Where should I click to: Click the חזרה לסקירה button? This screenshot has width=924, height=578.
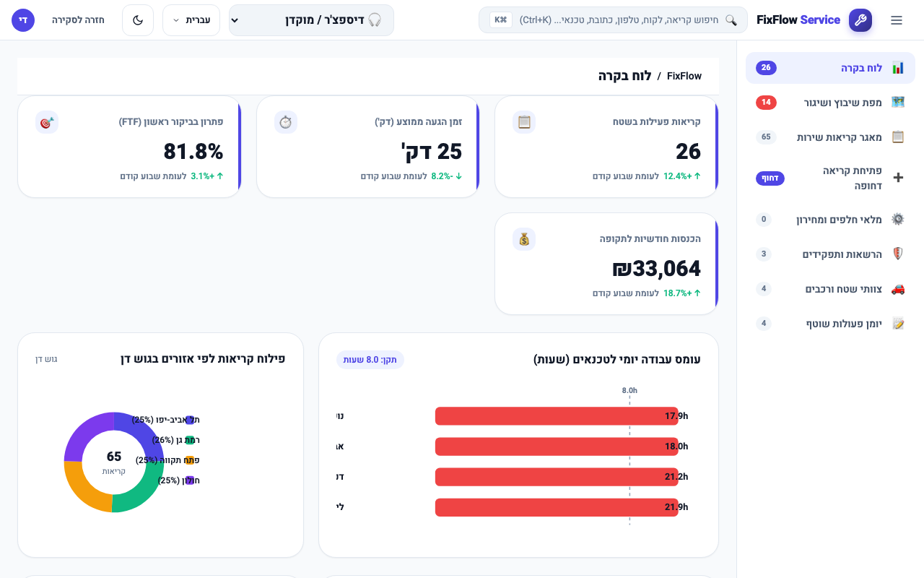(x=78, y=20)
